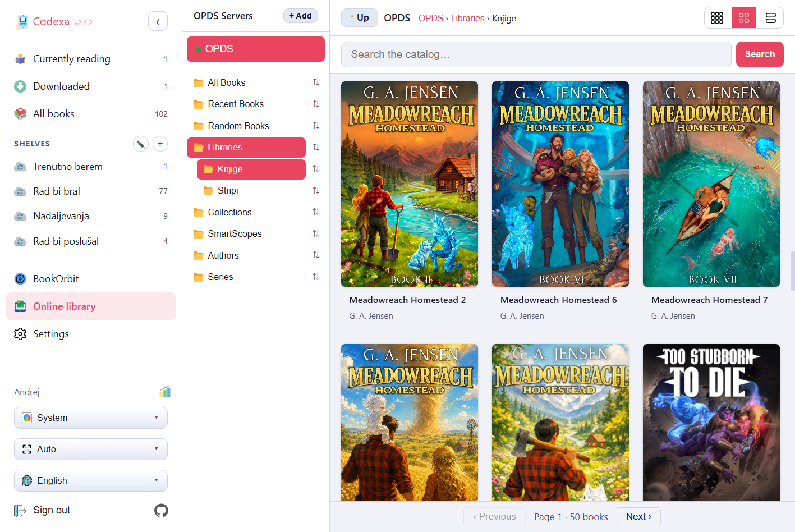Open Too Stubborn To Die cover
This screenshot has width=795, height=532.
tap(711, 422)
